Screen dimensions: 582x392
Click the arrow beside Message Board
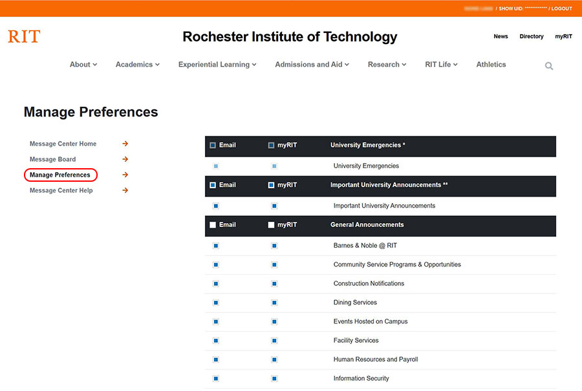tap(125, 159)
